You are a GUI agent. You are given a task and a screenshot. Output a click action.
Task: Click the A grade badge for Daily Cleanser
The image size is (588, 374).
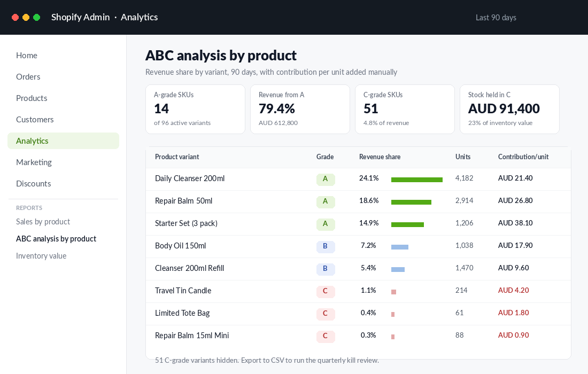(x=326, y=179)
